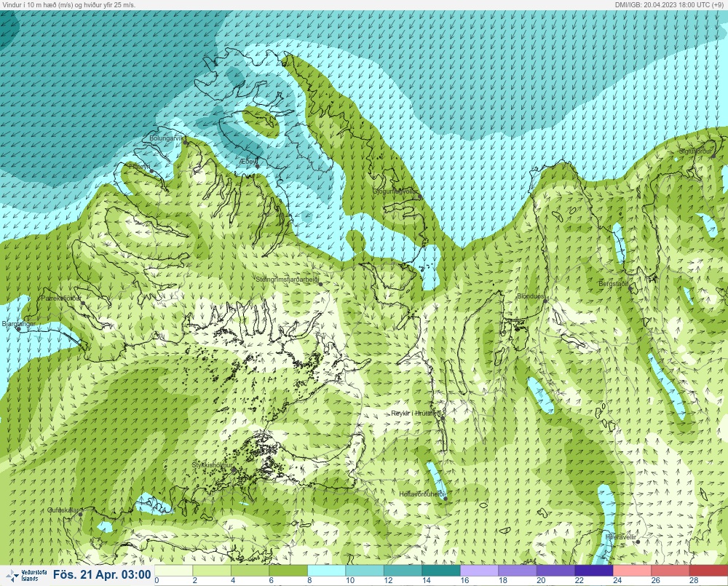Click the 10–12 m/s cyan legend swatch

[365, 570]
